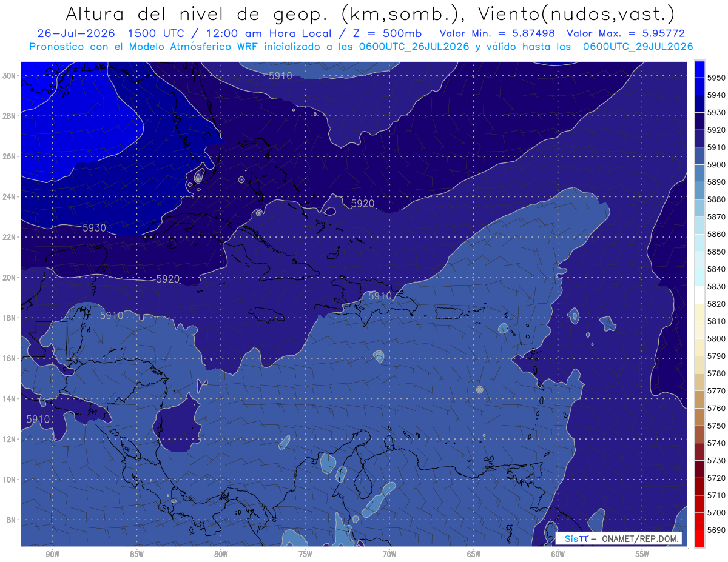Click legend value '5850'

[x=716, y=252]
